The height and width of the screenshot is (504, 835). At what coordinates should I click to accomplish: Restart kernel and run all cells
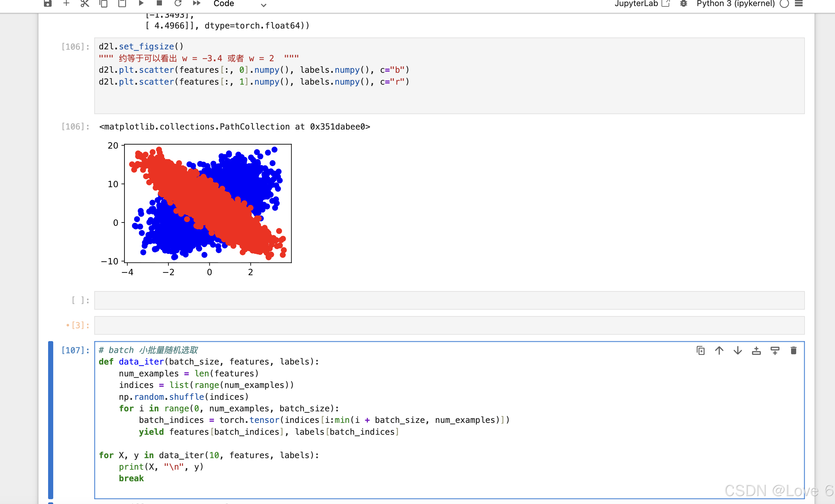click(x=197, y=3)
